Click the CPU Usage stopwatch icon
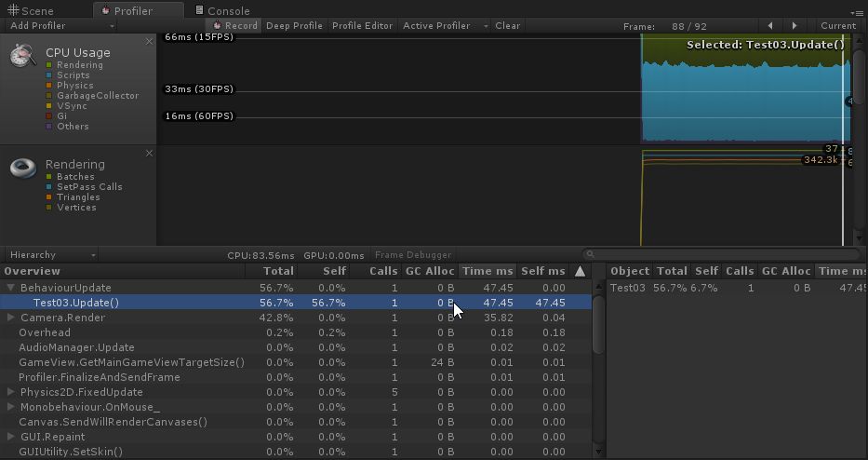Screen dimensions: 868x460 coord(22,56)
